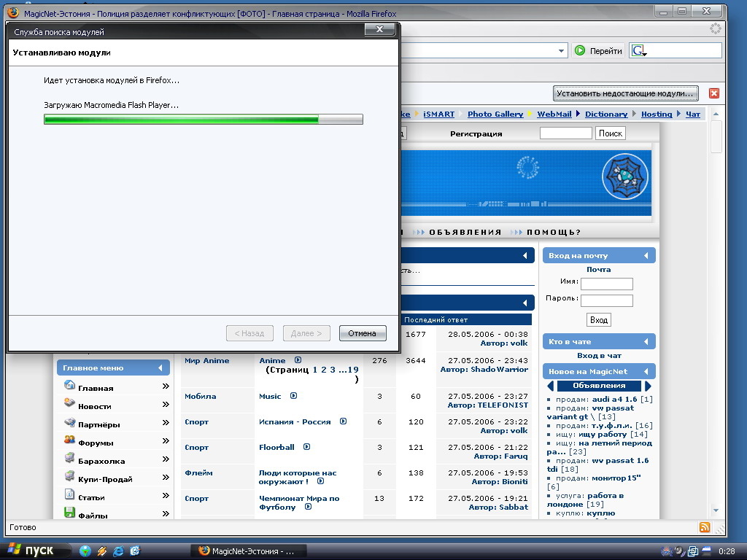The width and height of the screenshot is (747, 560).
Task: Click the page scrollbar down arrow
Action: coord(716,510)
